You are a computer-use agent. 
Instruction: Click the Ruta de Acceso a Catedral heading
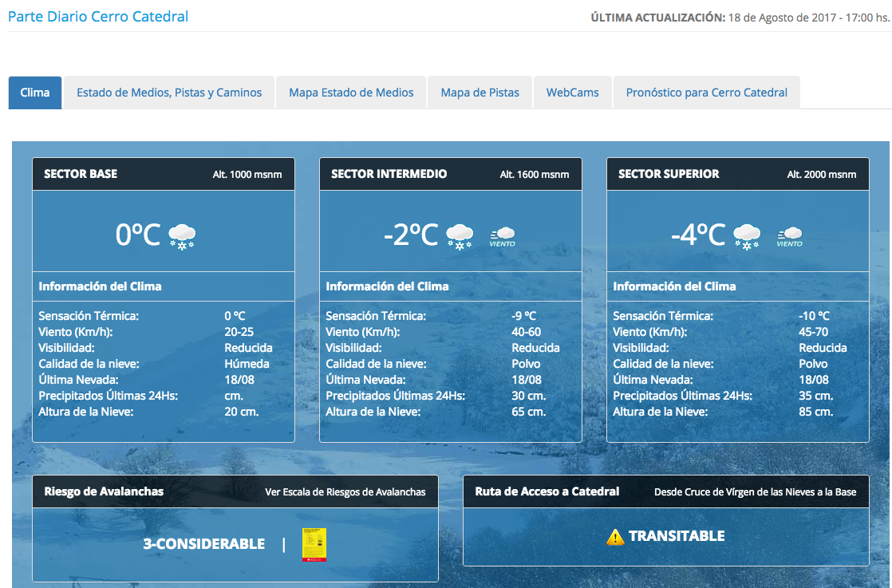[x=547, y=491]
